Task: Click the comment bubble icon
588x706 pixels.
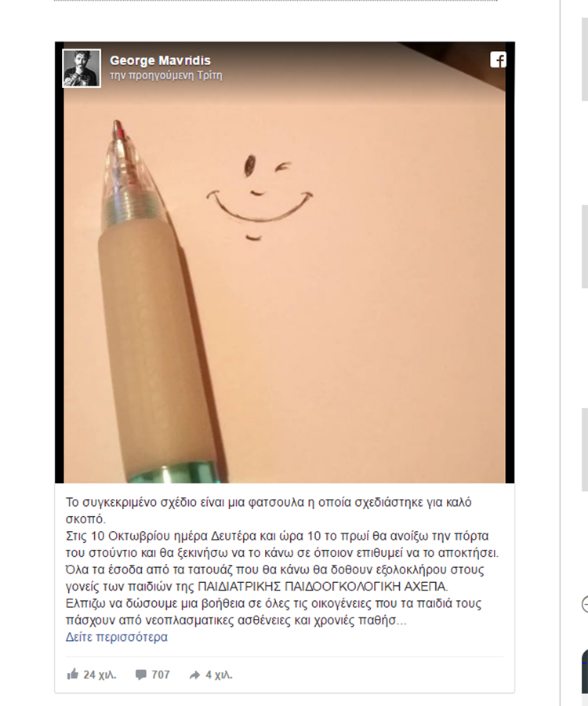Action: (141, 675)
